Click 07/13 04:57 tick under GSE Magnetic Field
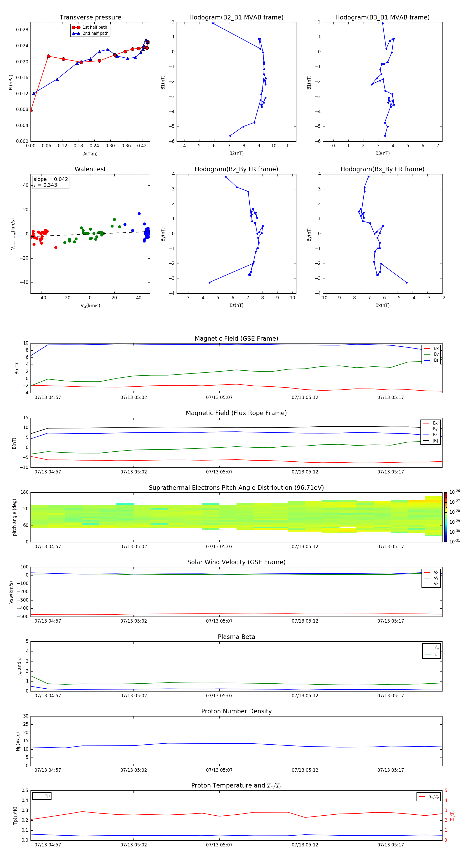The width and height of the screenshot is (473, 868). (48, 397)
